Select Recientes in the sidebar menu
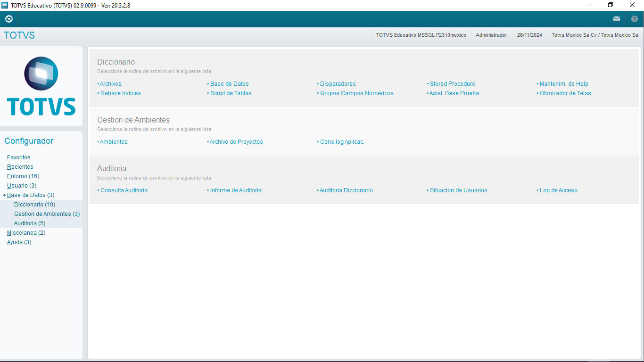Screen dimensions: 644x362 [20, 166]
